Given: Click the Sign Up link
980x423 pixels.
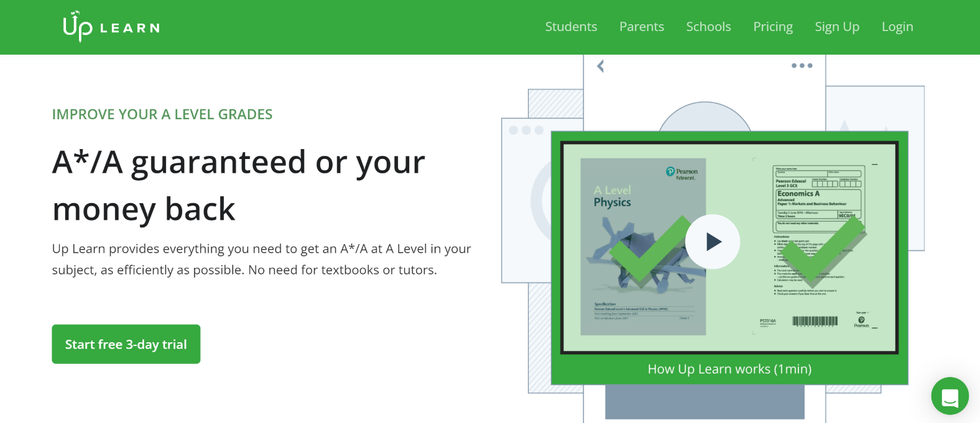Looking at the screenshot, I should [x=837, y=27].
